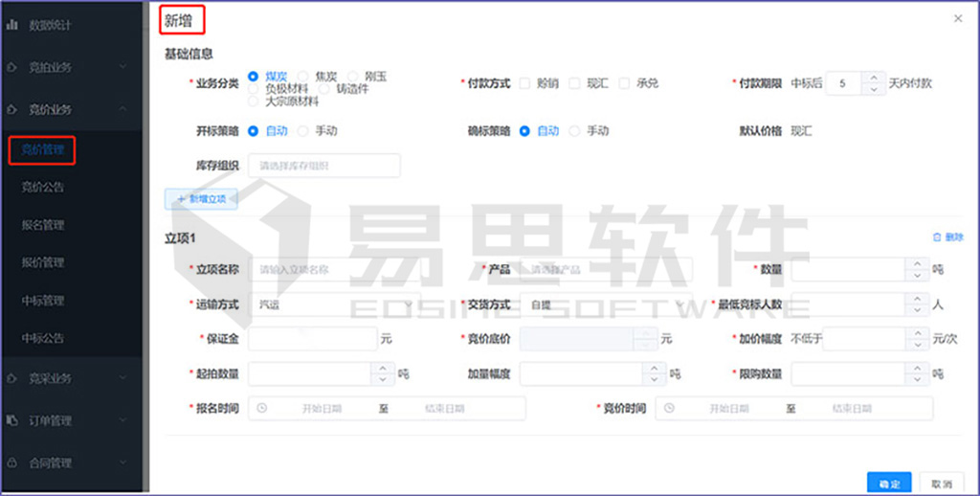This screenshot has height=496, width=980.
Task: Click the 数据统计 chart icon in sidebar
Action: (x=13, y=23)
